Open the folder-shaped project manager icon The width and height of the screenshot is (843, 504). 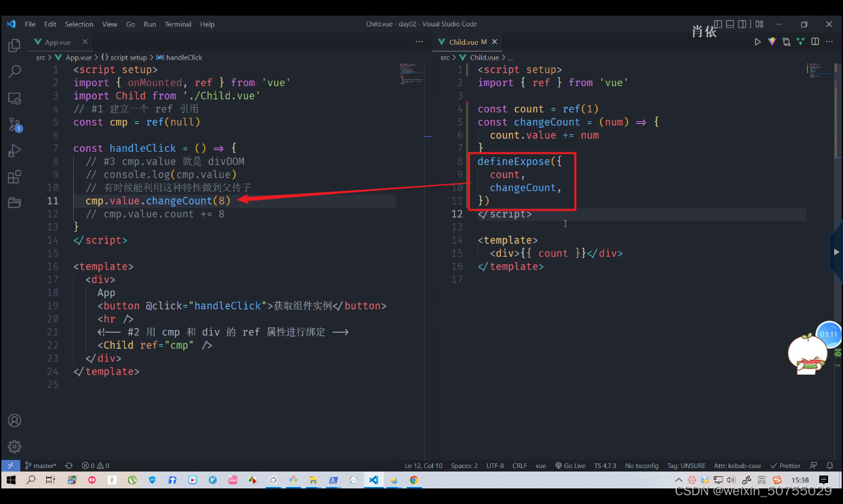point(14,203)
